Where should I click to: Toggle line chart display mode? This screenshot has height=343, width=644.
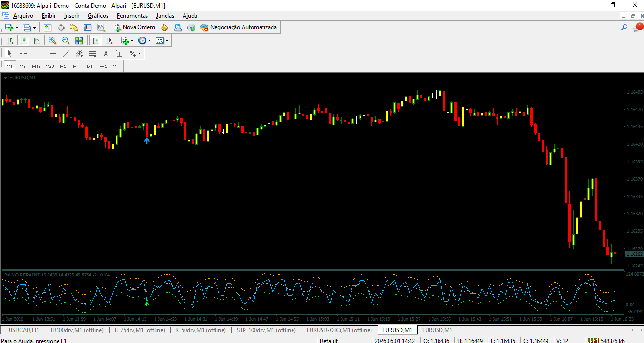[36, 40]
